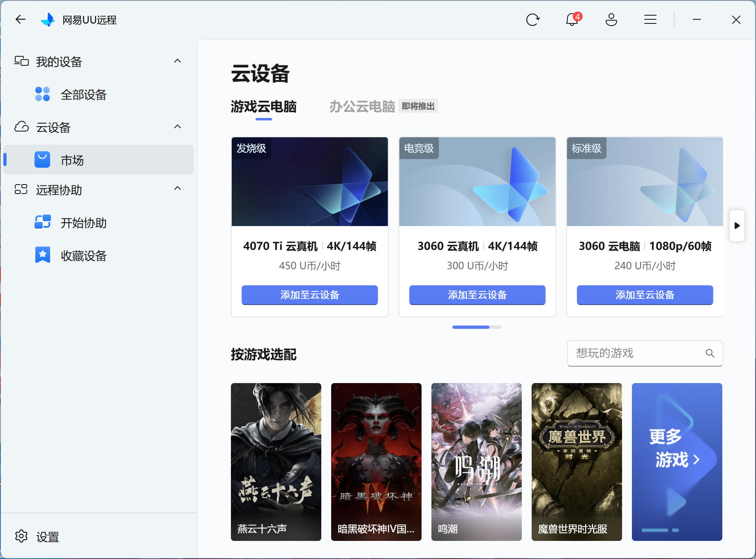756x559 pixels.
Task: Click the 开始协助 icon
Action: 43,222
